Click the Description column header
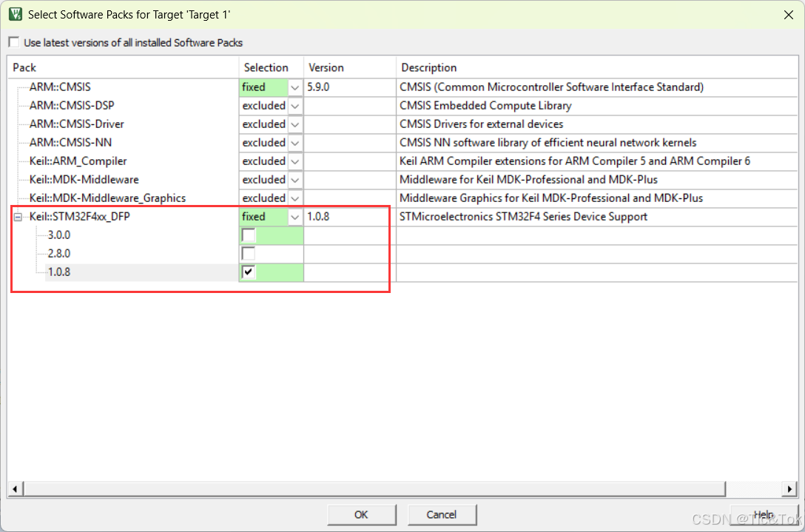Image resolution: width=805 pixels, height=532 pixels. pos(596,68)
